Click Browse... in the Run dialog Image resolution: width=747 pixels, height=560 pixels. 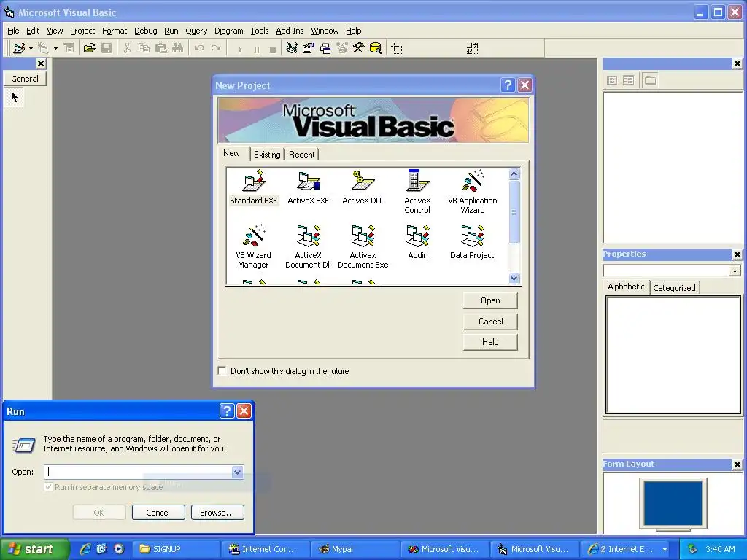[217, 513]
